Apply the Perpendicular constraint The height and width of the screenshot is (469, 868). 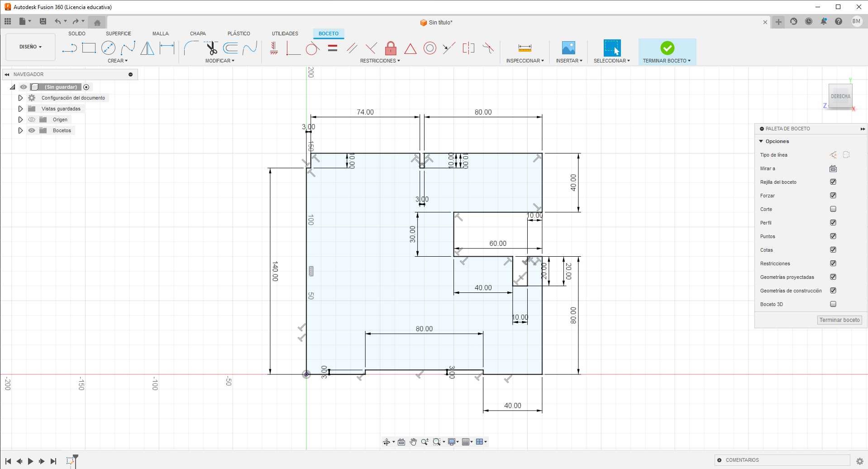[x=371, y=48]
